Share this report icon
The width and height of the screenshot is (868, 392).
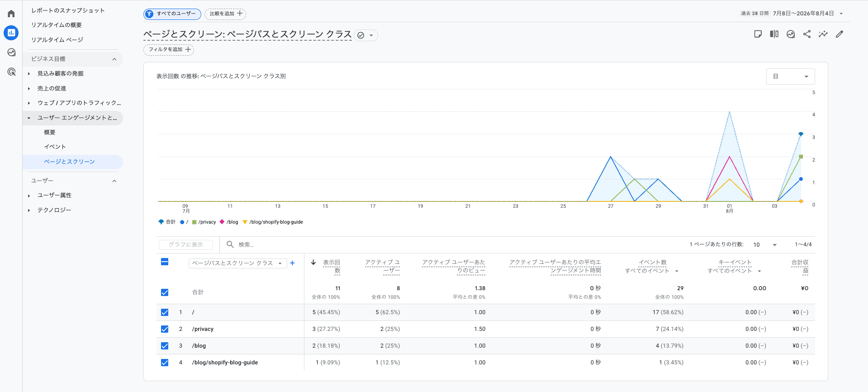[807, 34]
